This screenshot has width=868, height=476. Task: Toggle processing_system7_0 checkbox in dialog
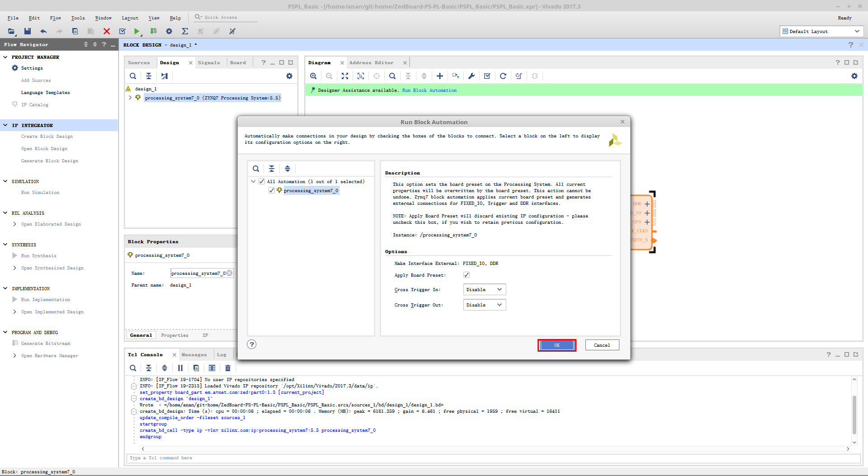pyautogui.click(x=272, y=190)
